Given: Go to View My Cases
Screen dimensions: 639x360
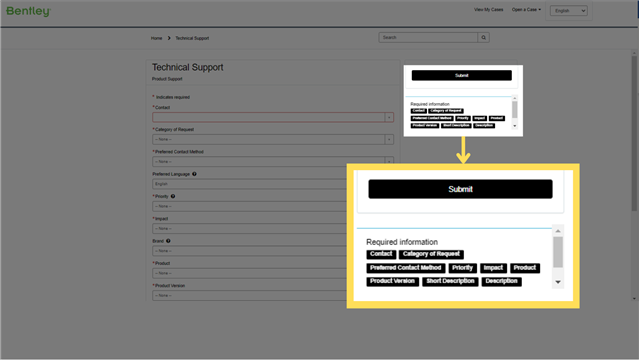Looking at the screenshot, I should click(488, 10).
